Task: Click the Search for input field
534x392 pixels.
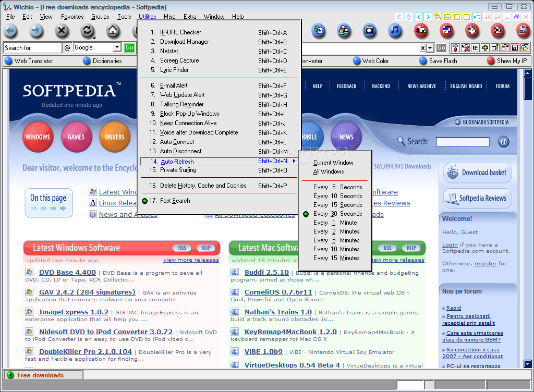Action: (33, 47)
